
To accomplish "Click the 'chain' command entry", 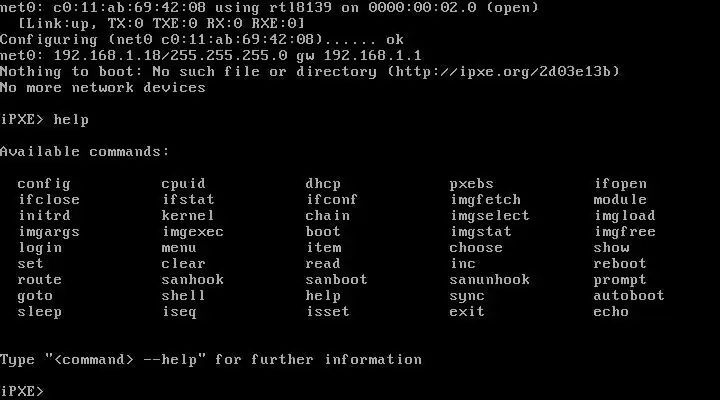I will [327, 216].
